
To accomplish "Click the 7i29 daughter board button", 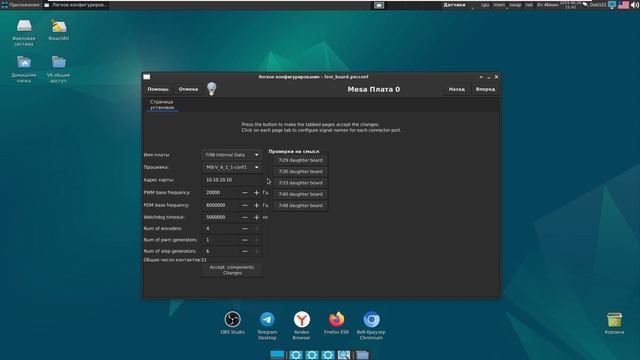I will coord(300,160).
